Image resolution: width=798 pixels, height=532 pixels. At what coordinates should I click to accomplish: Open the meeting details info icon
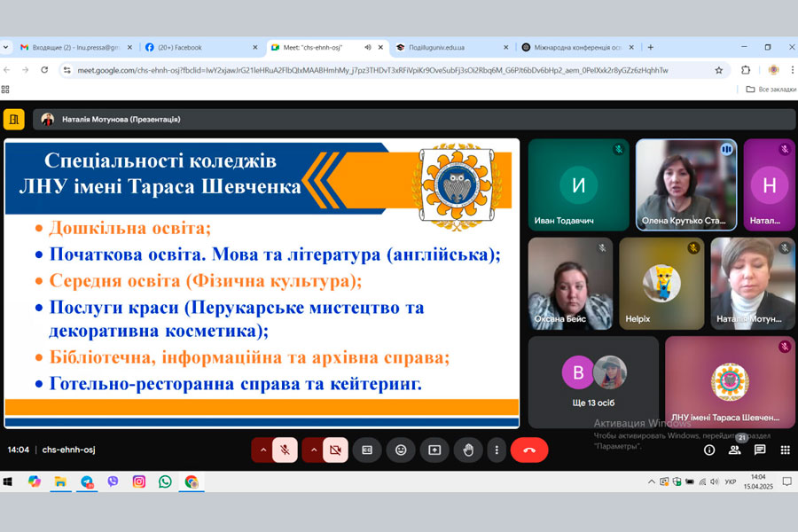(x=709, y=450)
